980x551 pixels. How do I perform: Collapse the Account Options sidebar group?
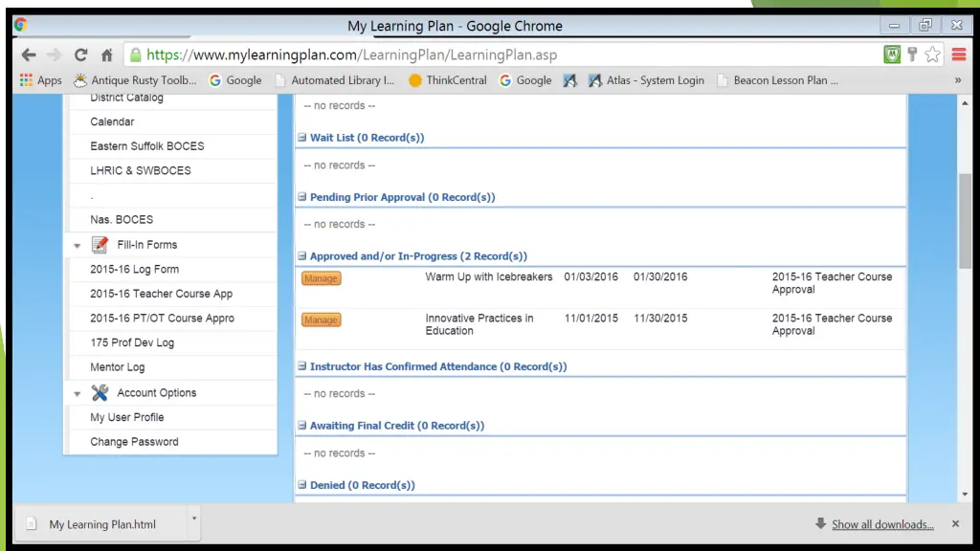78,394
